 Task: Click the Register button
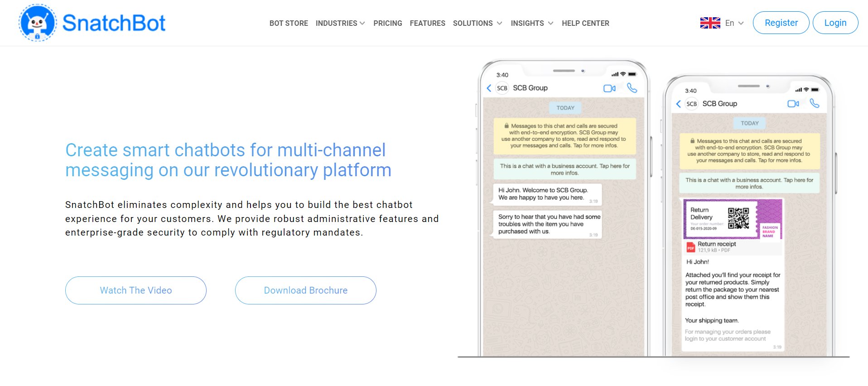[781, 23]
